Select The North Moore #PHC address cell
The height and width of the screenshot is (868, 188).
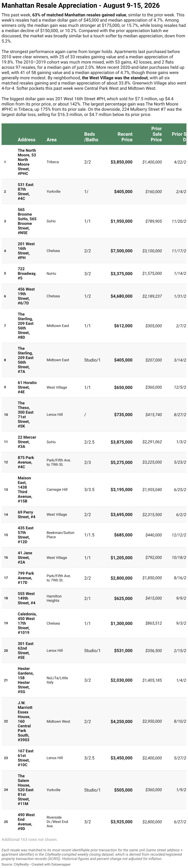[27, 162]
